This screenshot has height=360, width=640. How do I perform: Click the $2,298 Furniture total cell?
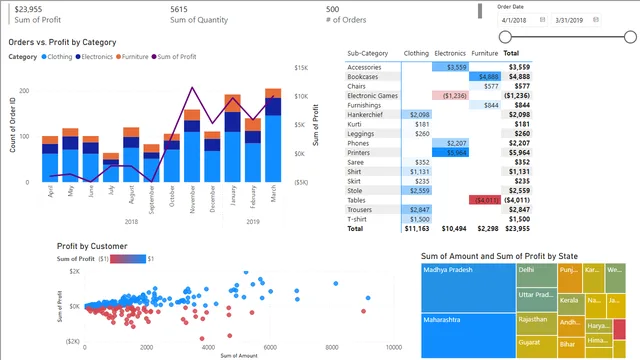(488, 229)
